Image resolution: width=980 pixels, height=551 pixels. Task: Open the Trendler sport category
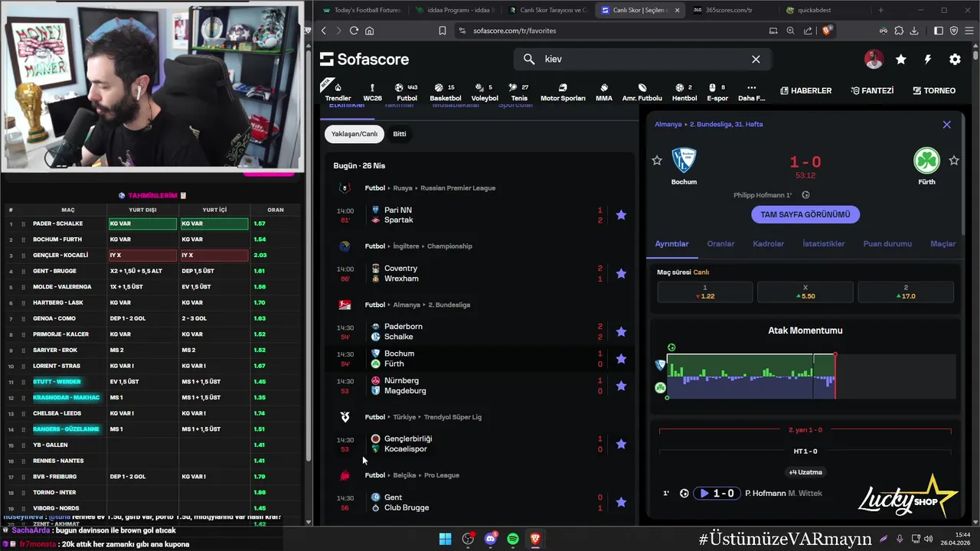(338, 92)
